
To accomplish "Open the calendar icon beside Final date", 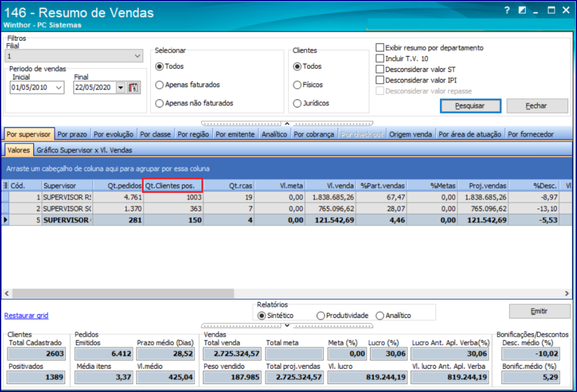I will point(133,88).
